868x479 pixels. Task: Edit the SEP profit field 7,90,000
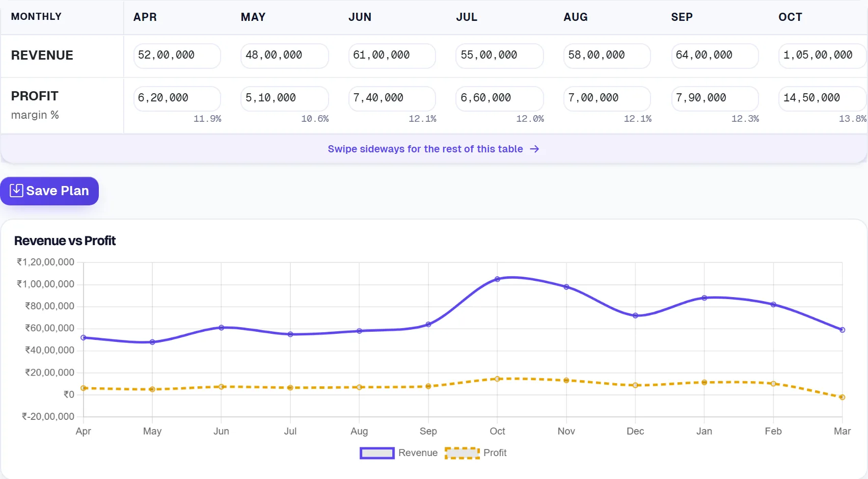715,98
